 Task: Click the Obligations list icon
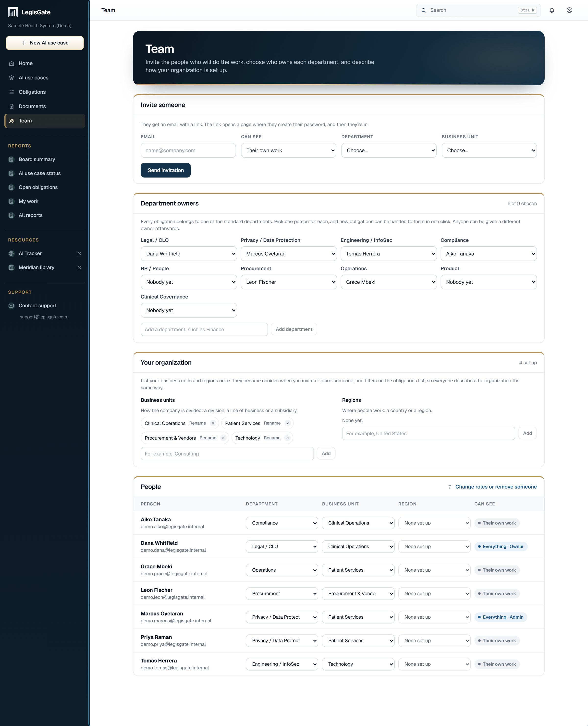click(x=12, y=92)
